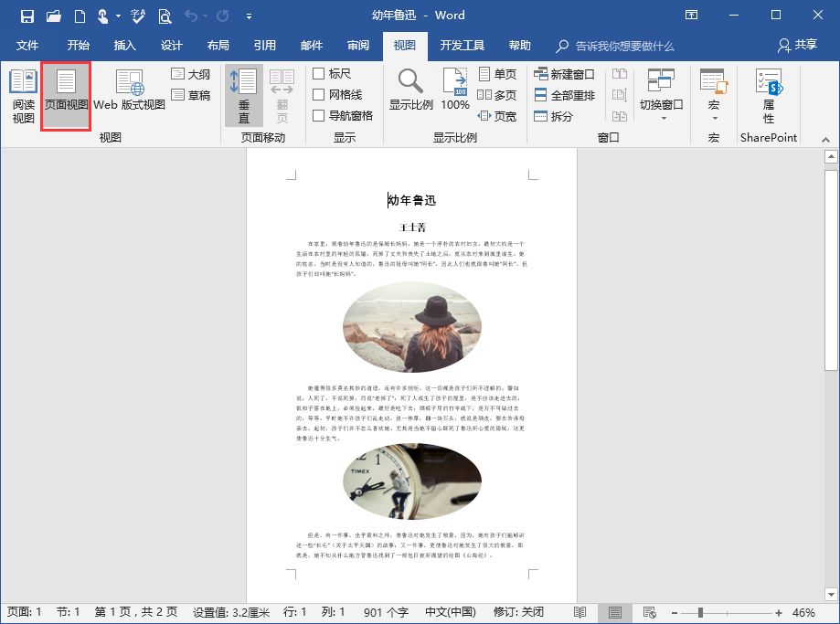Open print preview icon in quick access
Screen dimensions: 840x624
[165, 16]
